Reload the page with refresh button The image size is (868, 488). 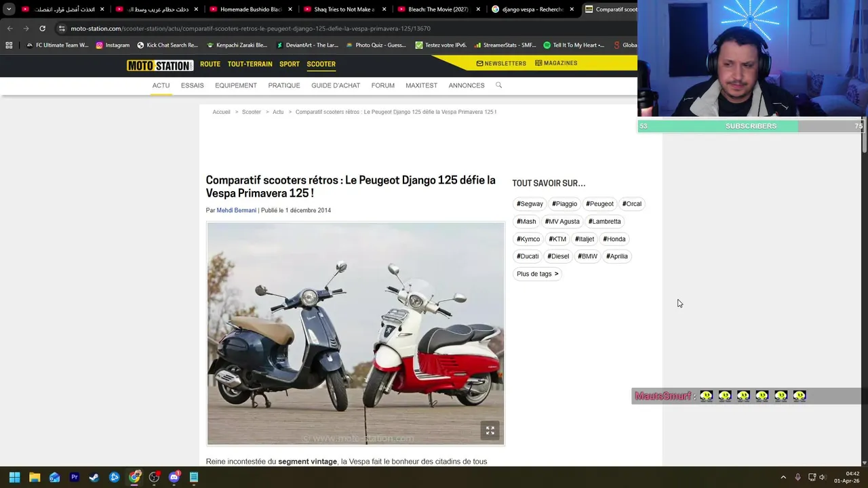[x=42, y=28]
